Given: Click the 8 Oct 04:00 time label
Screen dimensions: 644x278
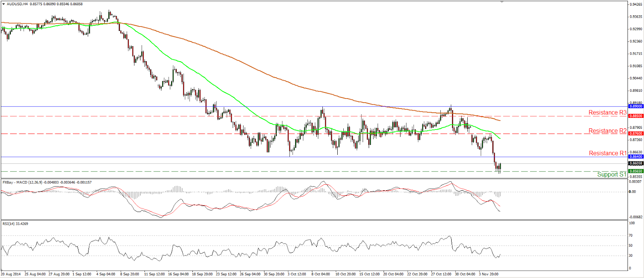Looking at the screenshot, I should pyautogui.click(x=321, y=274).
